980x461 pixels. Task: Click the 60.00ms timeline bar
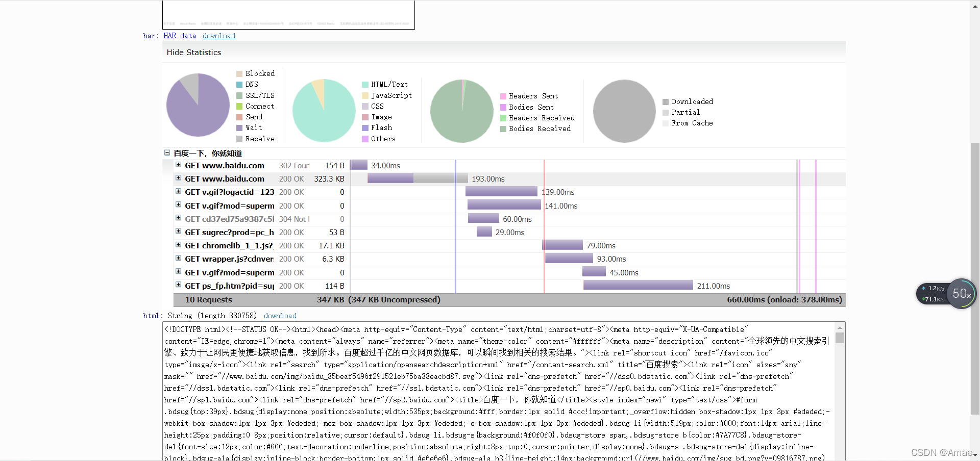tap(483, 218)
